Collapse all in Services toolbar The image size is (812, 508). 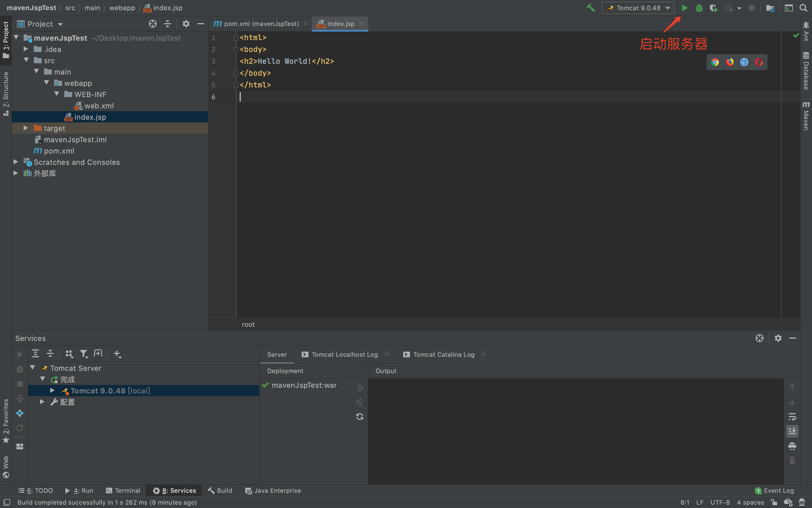coord(50,353)
